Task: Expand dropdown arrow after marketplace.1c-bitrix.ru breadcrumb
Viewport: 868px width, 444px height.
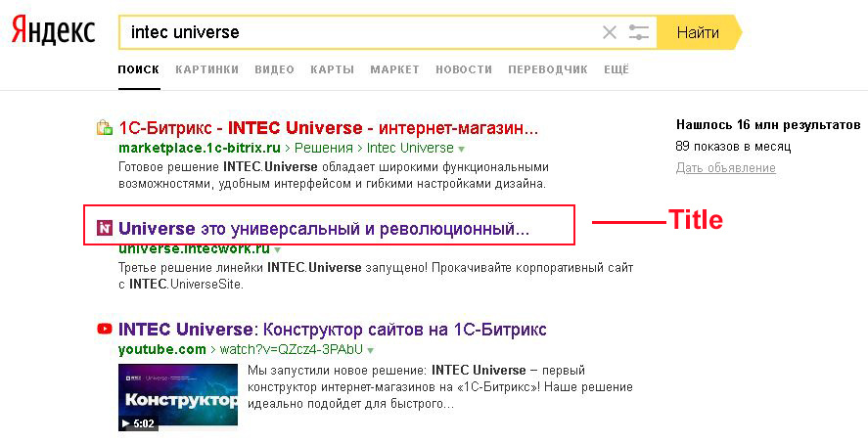Action: (462, 150)
